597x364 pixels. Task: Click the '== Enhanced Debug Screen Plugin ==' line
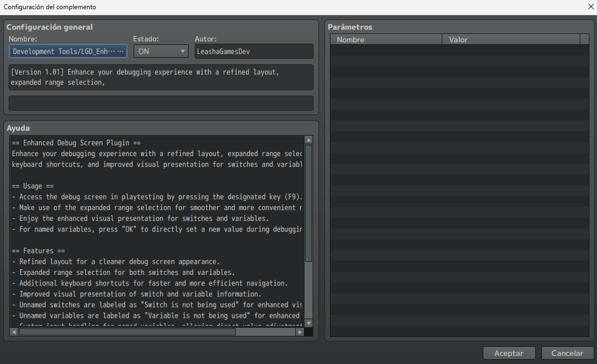coord(76,143)
